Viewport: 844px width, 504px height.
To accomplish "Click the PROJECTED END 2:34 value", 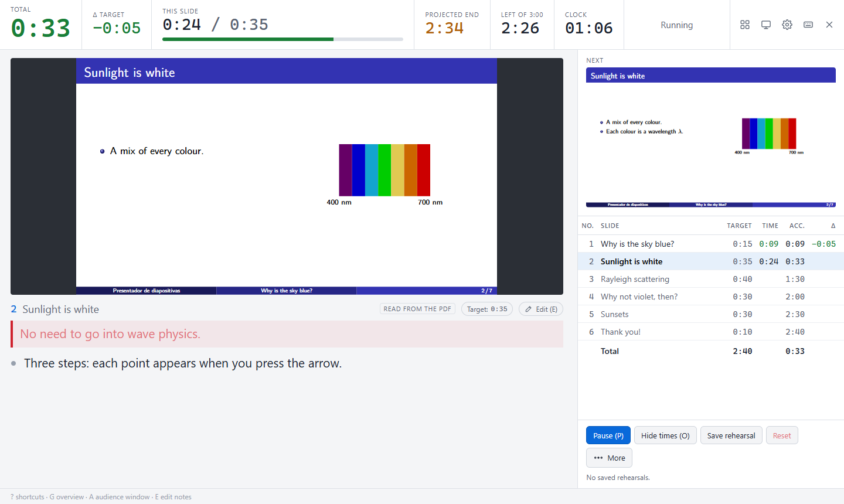I will tap(444, 28).
